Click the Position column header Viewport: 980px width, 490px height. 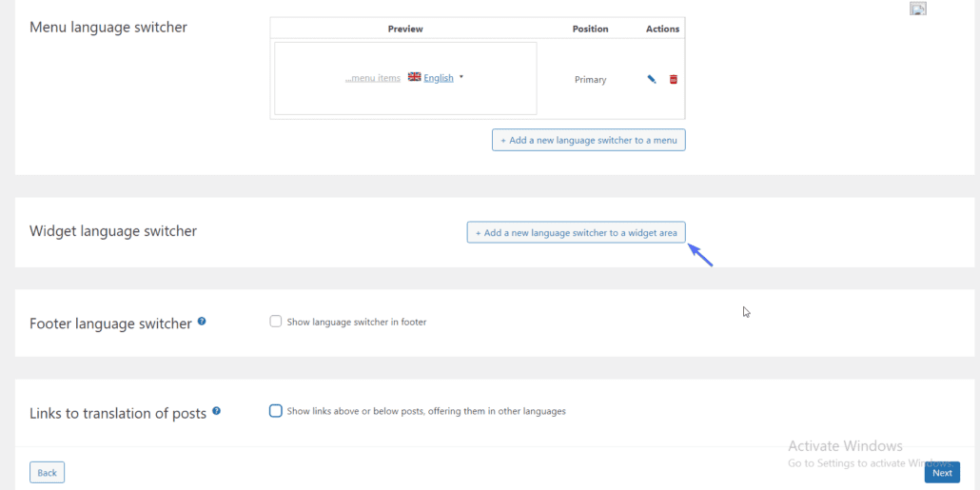(x=590, y=29)
